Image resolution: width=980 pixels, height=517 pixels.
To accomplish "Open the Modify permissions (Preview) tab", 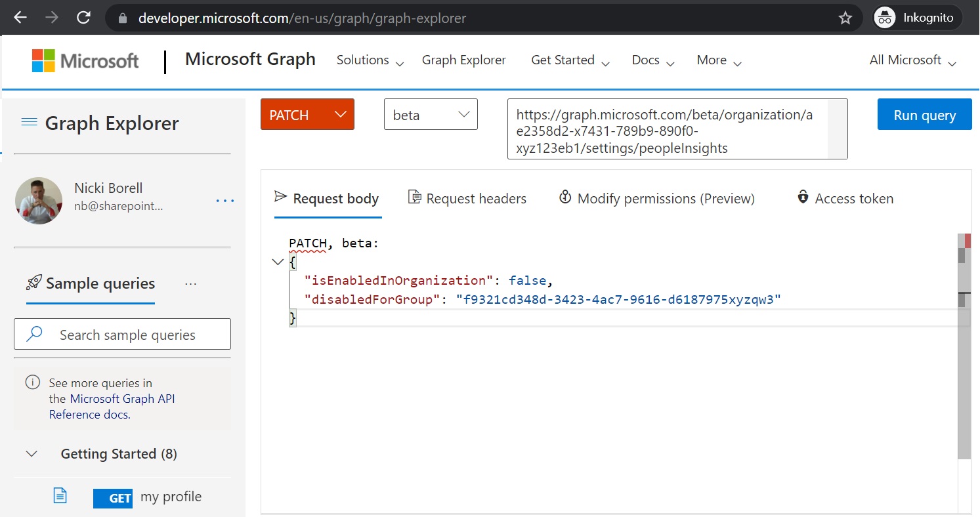I will coord(656,198).
